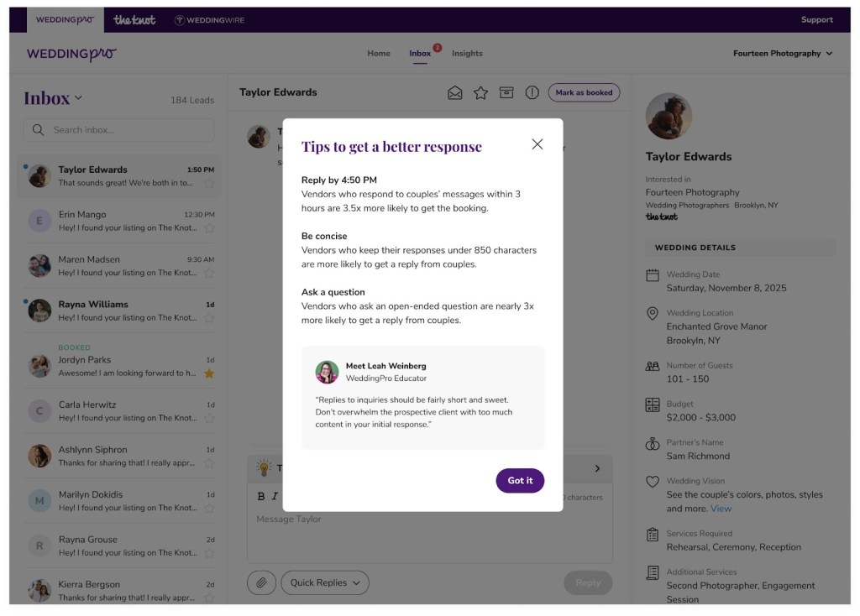The image size is (860, 616).
Task: Click the Budget icon
Action: 653,405
